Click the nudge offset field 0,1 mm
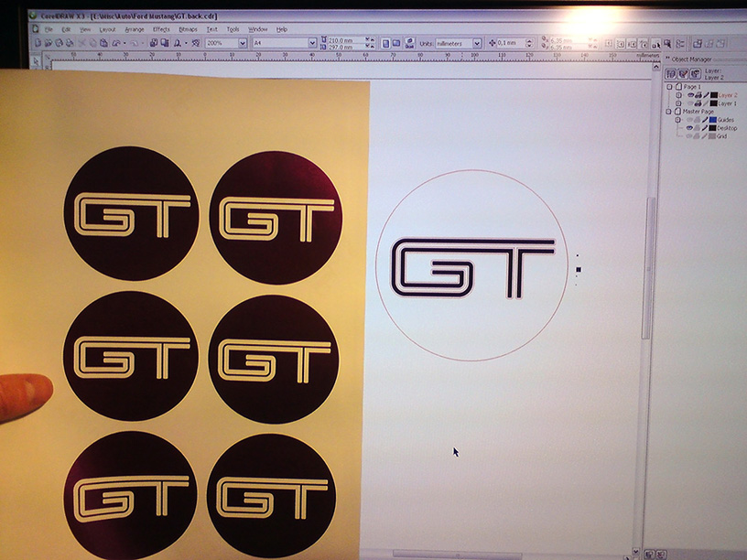Image resolution: width=747 pixels, height=560 pixels. click(511, 43)
